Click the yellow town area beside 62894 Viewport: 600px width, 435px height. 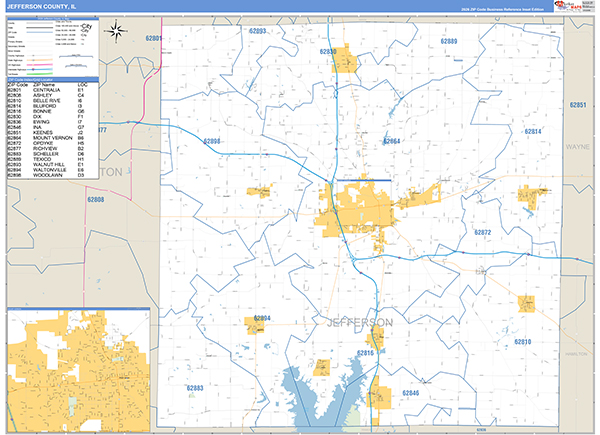[x=254, y=327]
